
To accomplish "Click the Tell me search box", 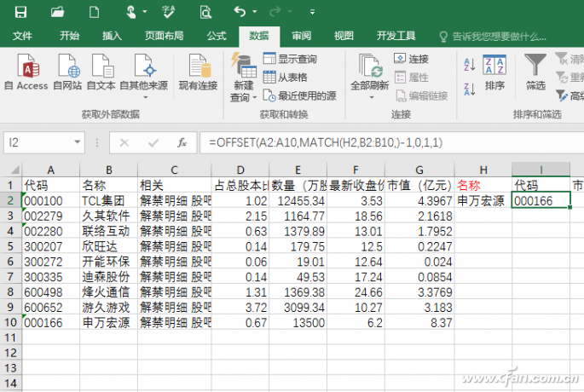I will (493, 37).
